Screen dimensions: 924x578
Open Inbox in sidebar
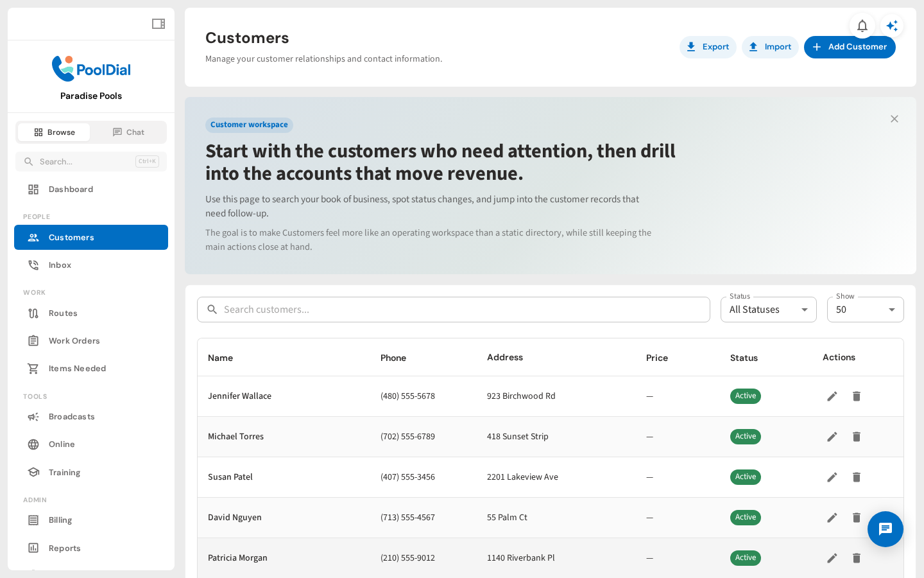[x=91, y=265]
